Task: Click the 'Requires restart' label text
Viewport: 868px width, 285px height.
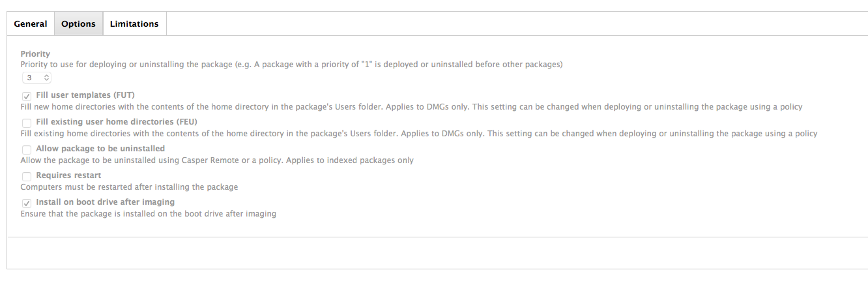Action: point(68,175)
